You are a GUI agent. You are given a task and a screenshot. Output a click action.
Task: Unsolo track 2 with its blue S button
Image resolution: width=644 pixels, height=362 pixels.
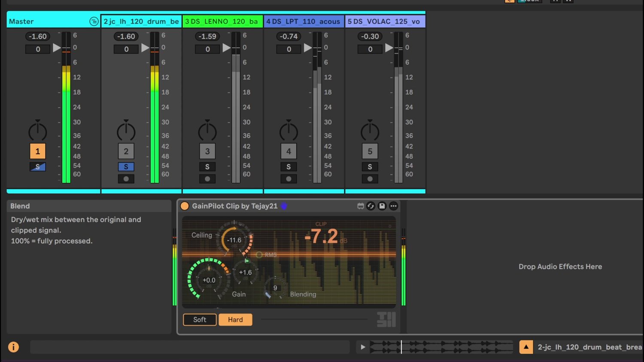tap(126, 167)
